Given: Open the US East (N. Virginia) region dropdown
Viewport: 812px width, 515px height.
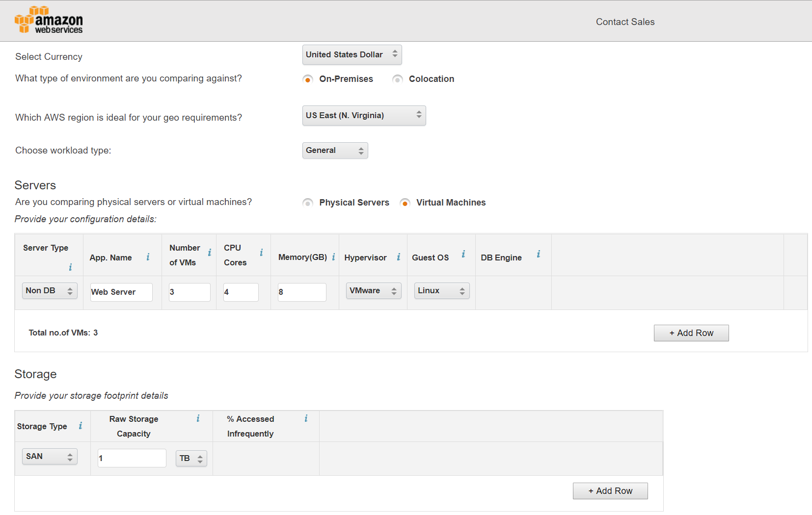Looking at the screenshot, I should pos(364,116).
